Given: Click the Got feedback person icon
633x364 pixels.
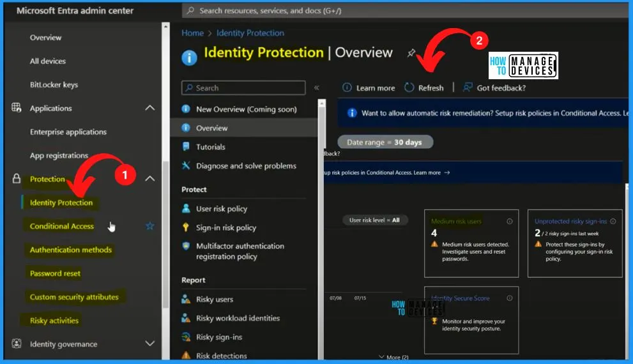Looking at the screenshot, I should tap(467, 87).
